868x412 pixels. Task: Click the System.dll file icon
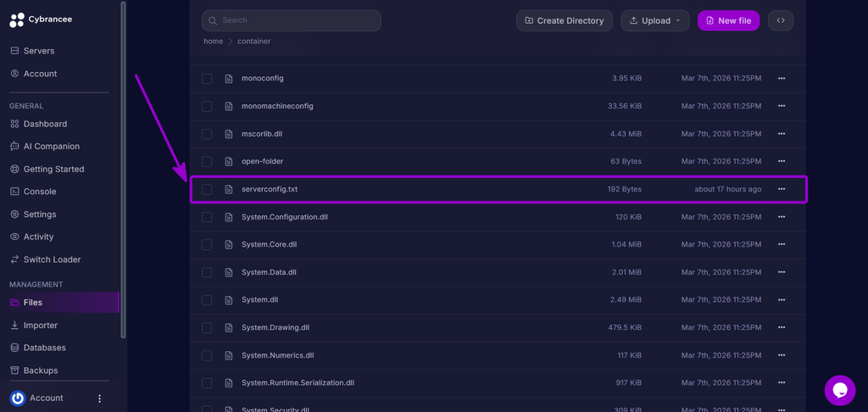point(229,300)
